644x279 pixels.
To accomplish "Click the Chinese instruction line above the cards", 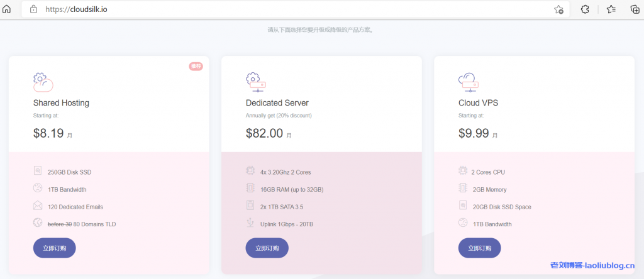I will tap(321, 30).
